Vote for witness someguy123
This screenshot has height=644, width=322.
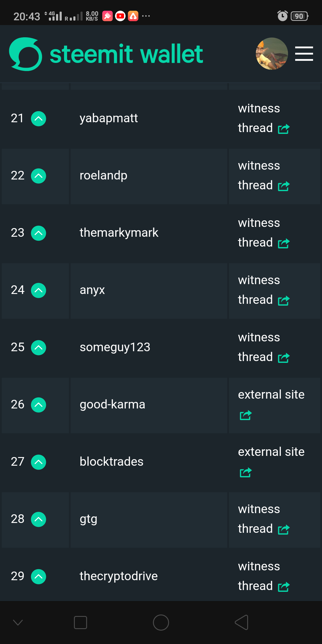tap(38, 348)
